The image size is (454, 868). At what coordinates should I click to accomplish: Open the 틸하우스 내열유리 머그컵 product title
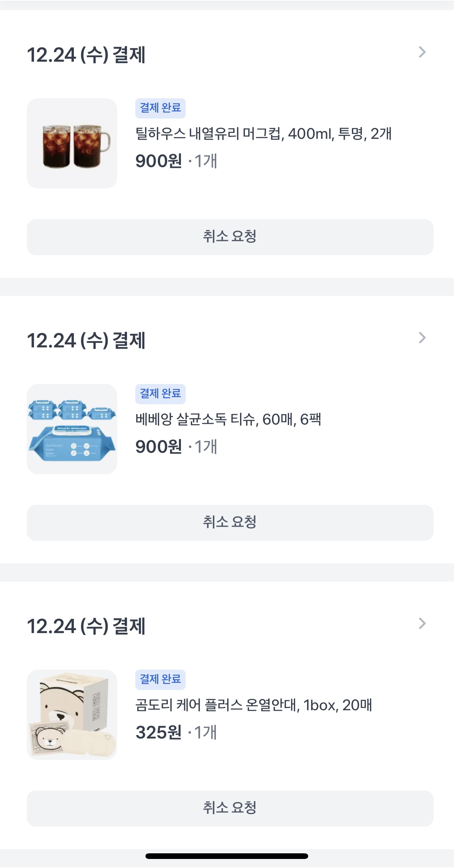point(263,134)
